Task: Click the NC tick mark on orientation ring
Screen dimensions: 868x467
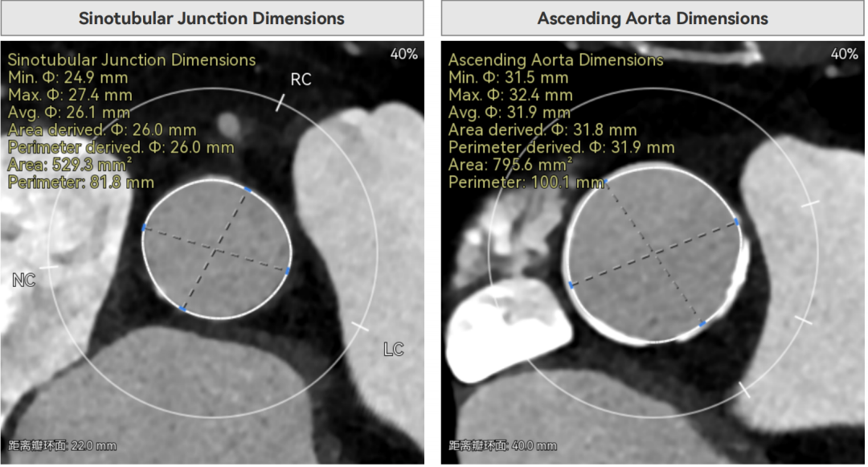Action: [x=49, y=268]
